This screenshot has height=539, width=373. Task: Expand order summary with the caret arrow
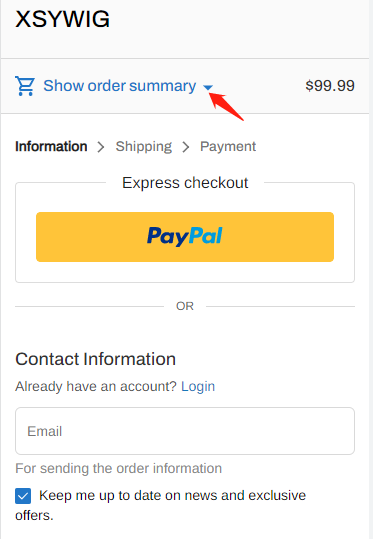(x=208, y=88)
